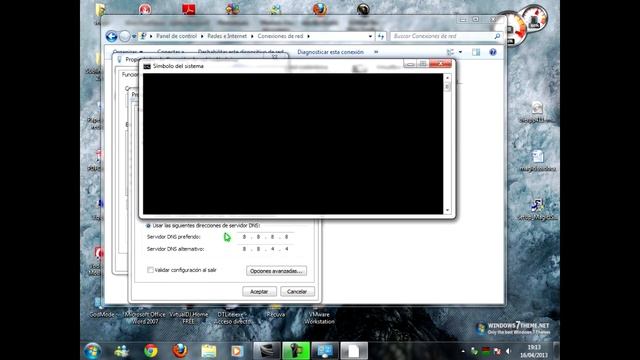The image size is (640, 360).
Task: Open the Windows Start button
Action: 93,351
